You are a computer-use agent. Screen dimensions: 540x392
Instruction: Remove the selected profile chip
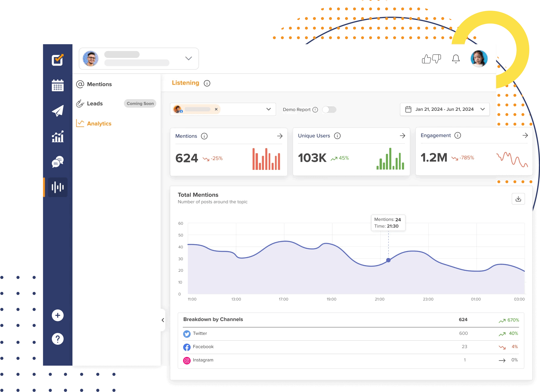(x=216, y=109)
